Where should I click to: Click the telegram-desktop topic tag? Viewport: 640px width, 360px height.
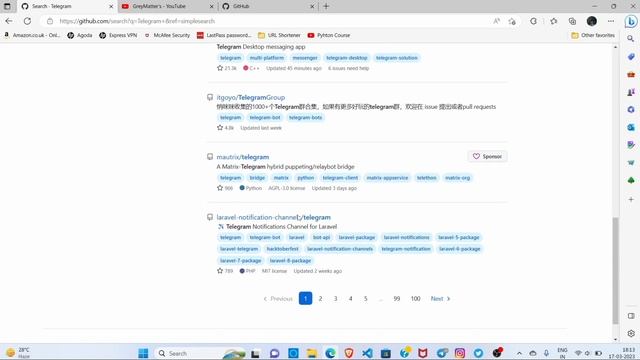[x=347, y=58]
